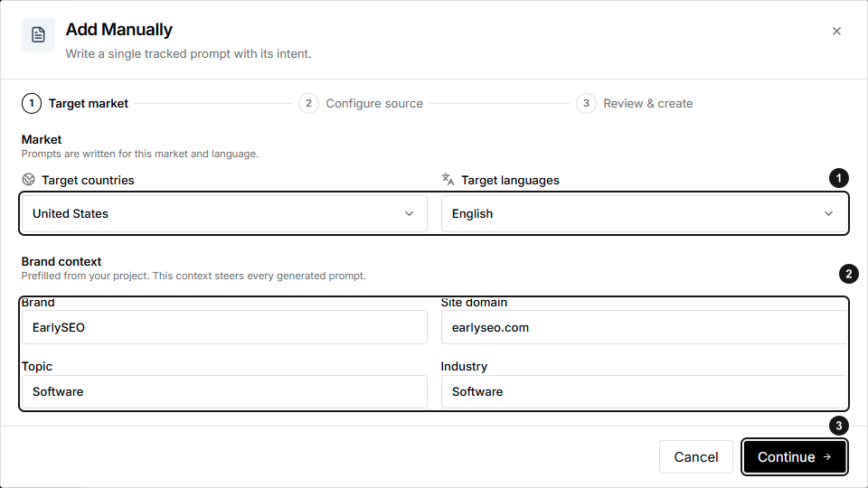This screenshot has height=488, width=868.
Task: Click the Site domain field earlyseo.com
Action: 644,327
